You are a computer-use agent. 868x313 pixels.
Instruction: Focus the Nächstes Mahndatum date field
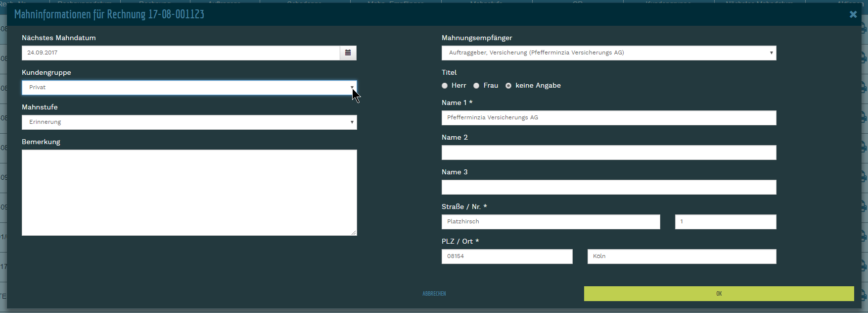pyautogui.click(x=181, y=53)
